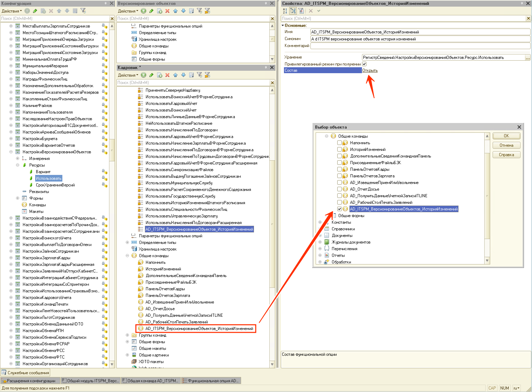Check ПанельОтчетовКадры checkbox in dialog

click(339, 169)
